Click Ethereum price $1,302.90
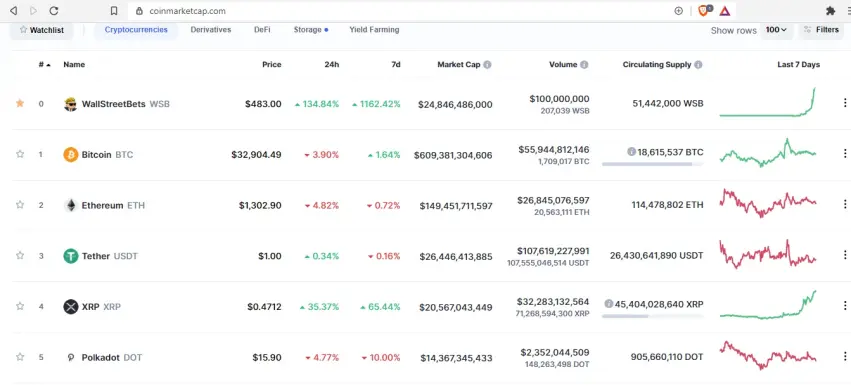Viewport: 851px width, 386px height. (260, 205)
